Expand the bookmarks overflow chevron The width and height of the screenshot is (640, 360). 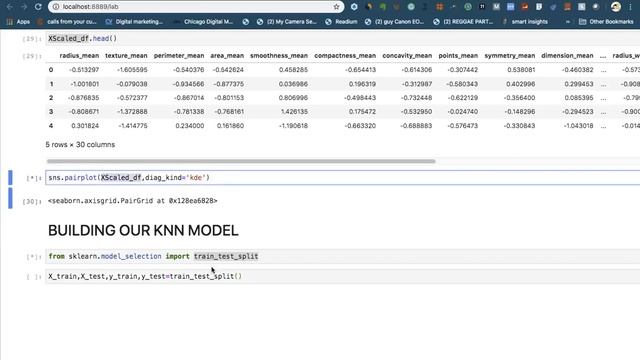[x=568, y=22]
